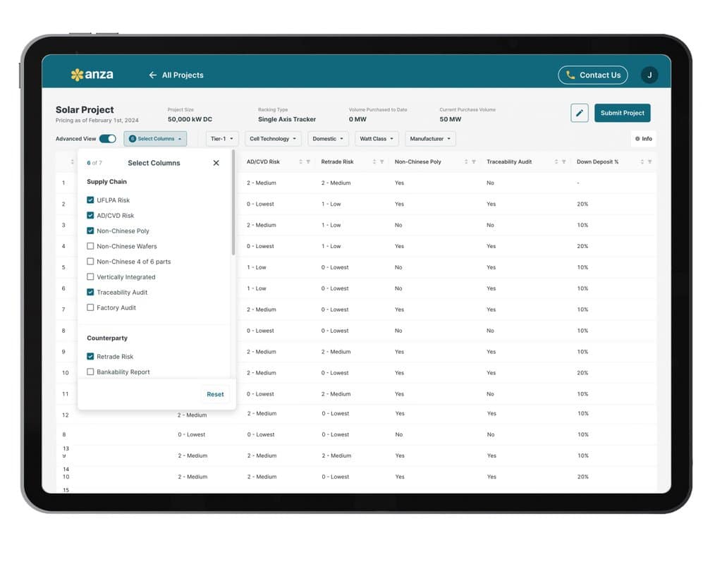Click the pencil edit project icon
The height and width of the screenshot is (588, 722).
[579, 113]
